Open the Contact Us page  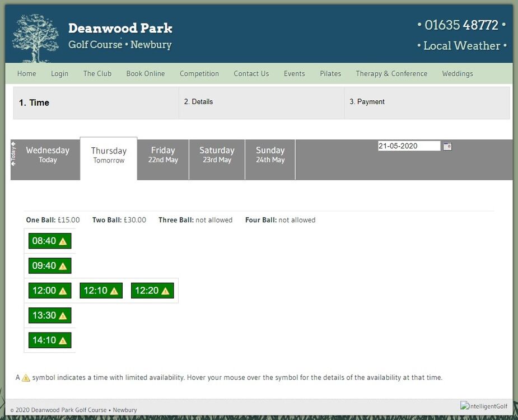251,73
